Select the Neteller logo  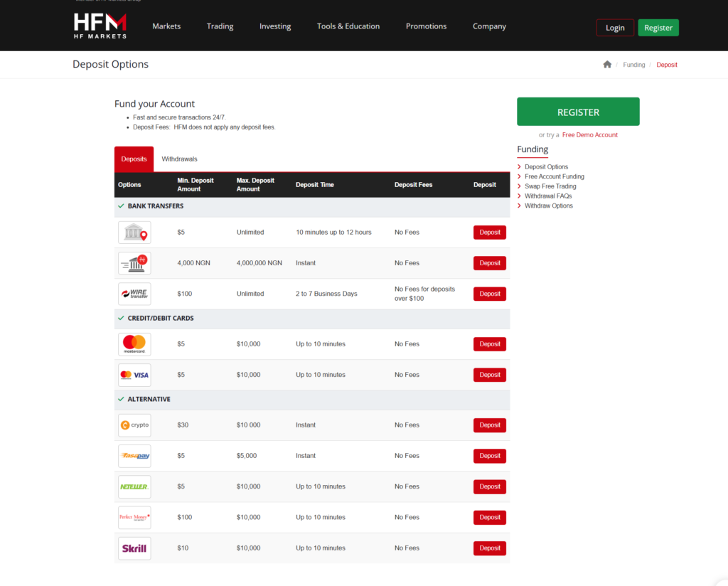click(134, 486)
